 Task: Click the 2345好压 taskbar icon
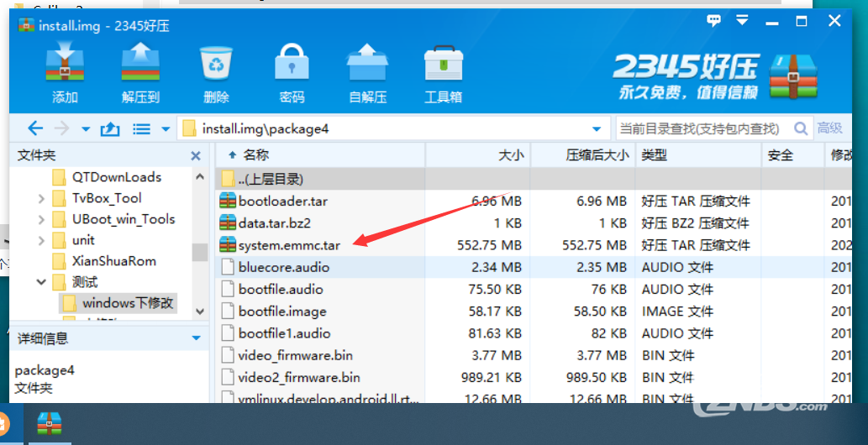point(50,424)
